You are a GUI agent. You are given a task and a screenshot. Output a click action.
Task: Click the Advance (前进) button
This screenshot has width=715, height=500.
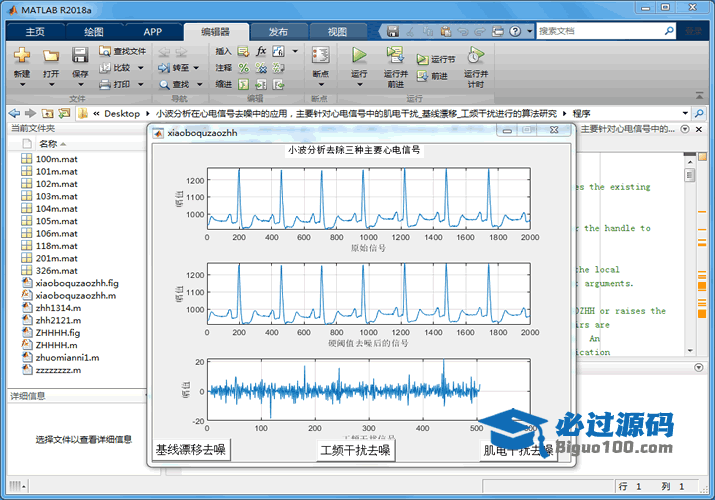click(432, 76)
